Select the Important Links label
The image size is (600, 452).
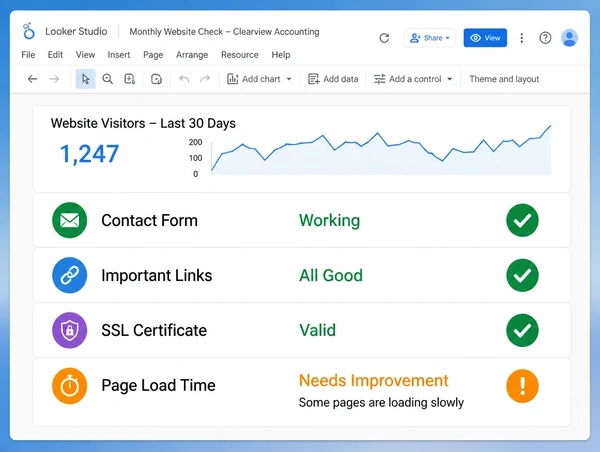tap(157, 276)
